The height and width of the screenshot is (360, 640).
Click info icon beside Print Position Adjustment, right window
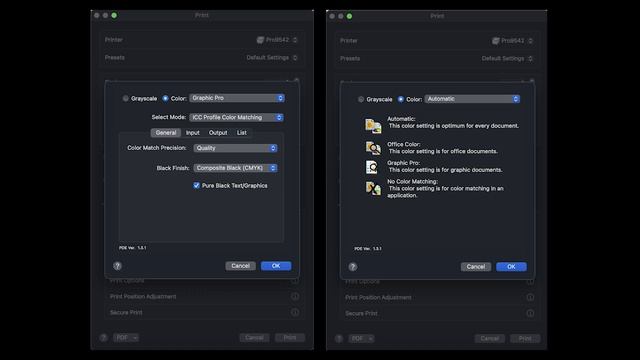tap(530, 297)
